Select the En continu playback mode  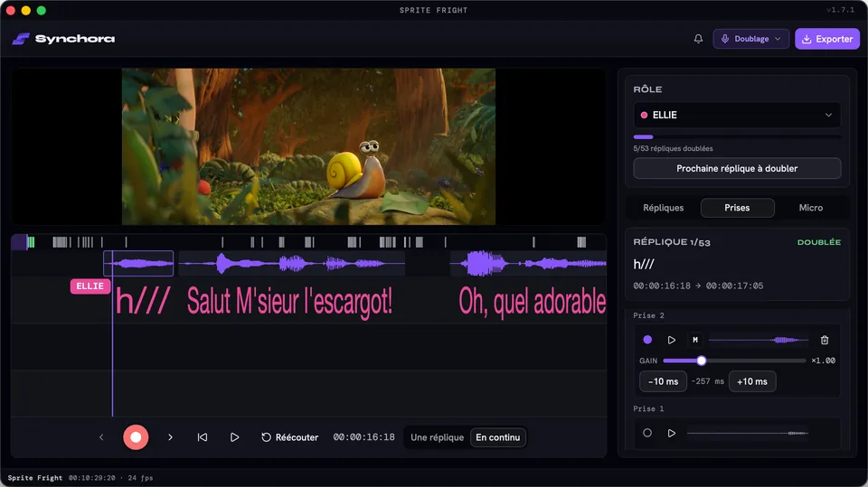tap(497, 437)
